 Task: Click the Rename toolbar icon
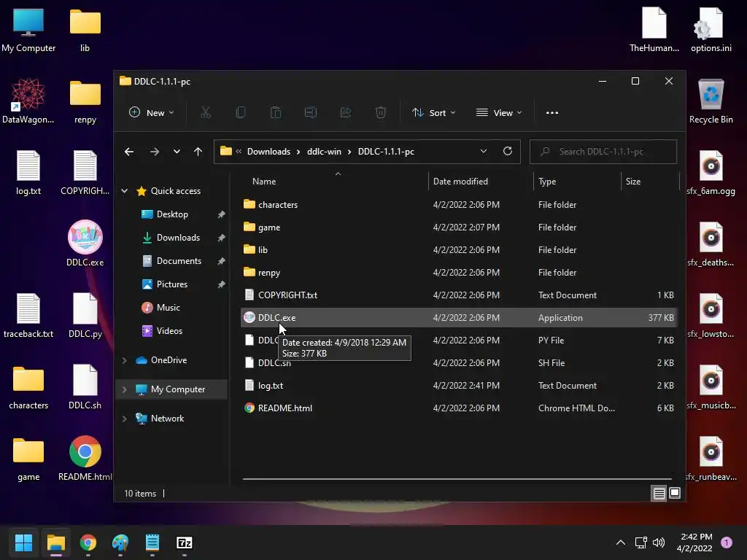[x=311, y=113]
